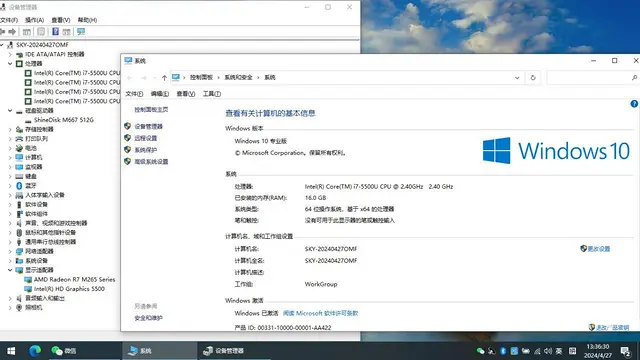Click the search magnifier in System window
Image resolution: width=640 pixels, height=360 pixels.
click(634, 78)
